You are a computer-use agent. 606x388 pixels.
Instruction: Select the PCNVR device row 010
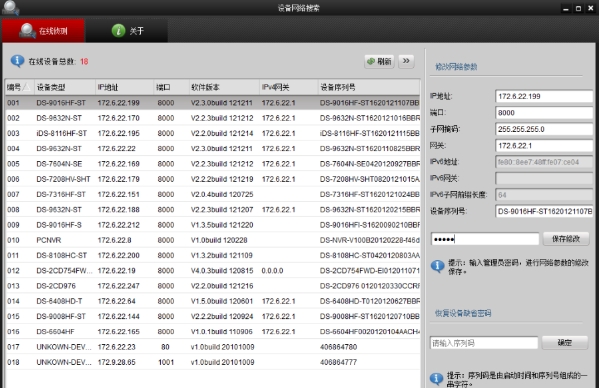[213, 240]
